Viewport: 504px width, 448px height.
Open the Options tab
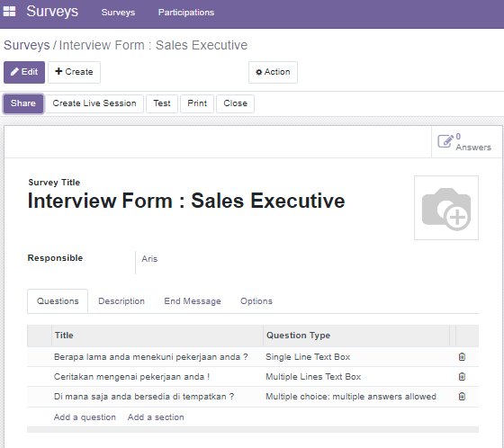pos(256,301)
